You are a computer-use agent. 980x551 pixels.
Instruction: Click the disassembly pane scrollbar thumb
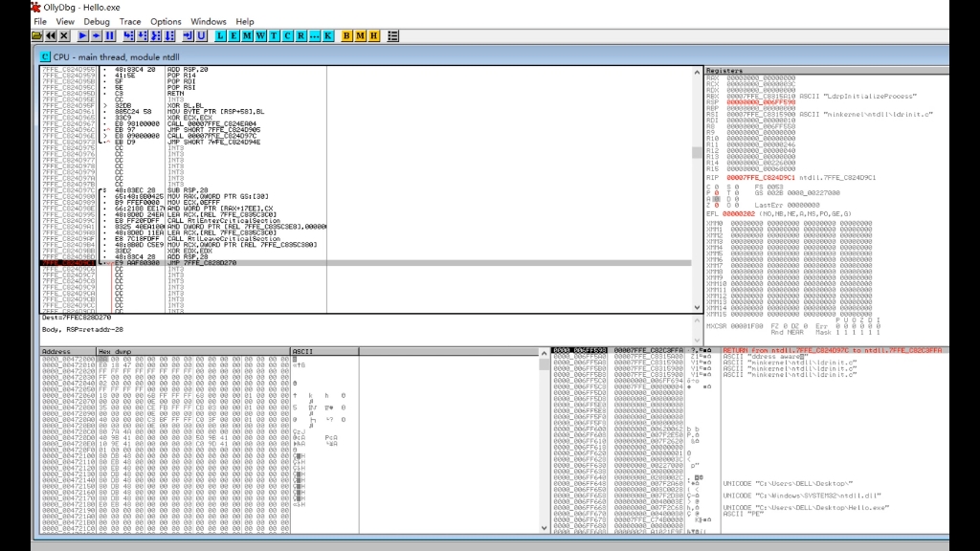click(697, 152)
